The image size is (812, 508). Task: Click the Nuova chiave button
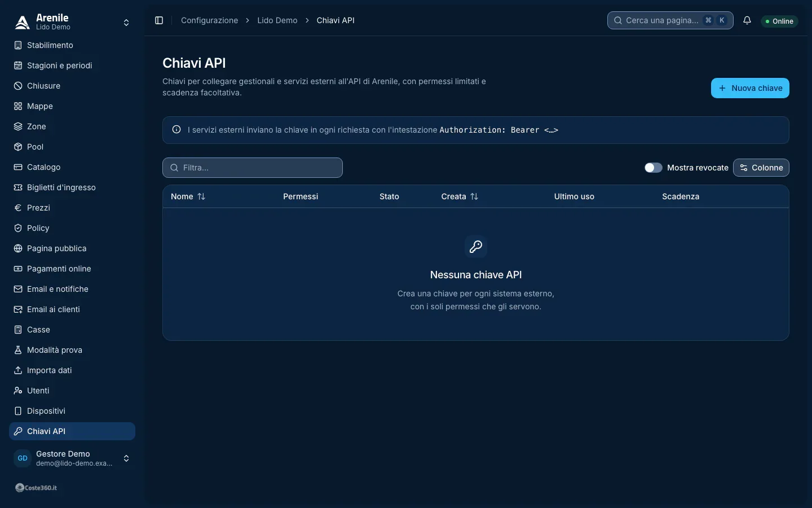750,88
